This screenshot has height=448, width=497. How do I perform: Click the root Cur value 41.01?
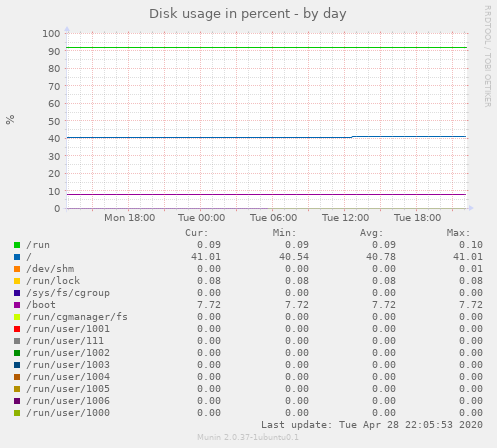pyautogui.click(x=206, y=257)
